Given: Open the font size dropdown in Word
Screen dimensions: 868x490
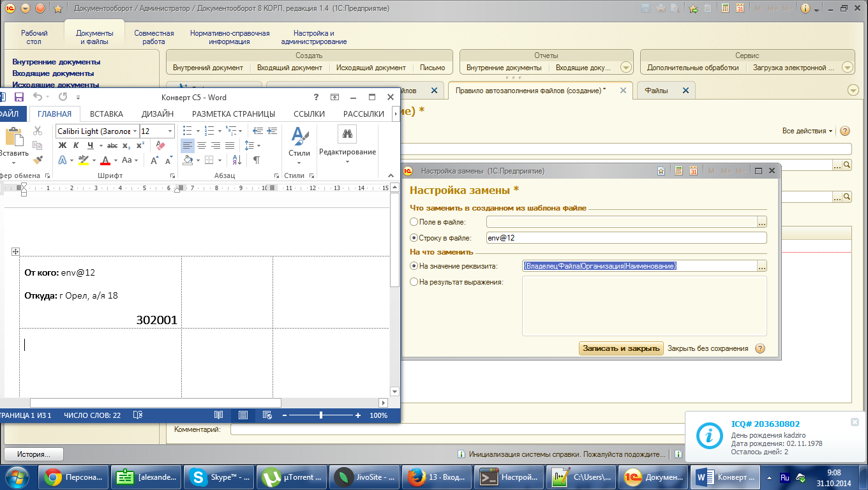Looking at the screenshot, I should point(170,131).
